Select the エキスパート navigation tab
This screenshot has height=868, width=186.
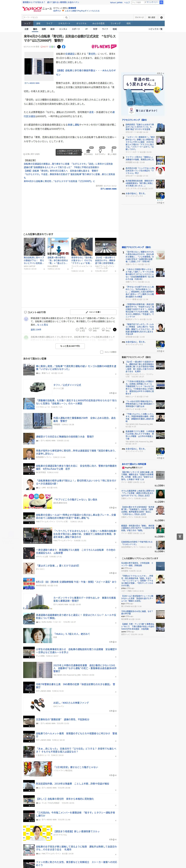(64, 24)
